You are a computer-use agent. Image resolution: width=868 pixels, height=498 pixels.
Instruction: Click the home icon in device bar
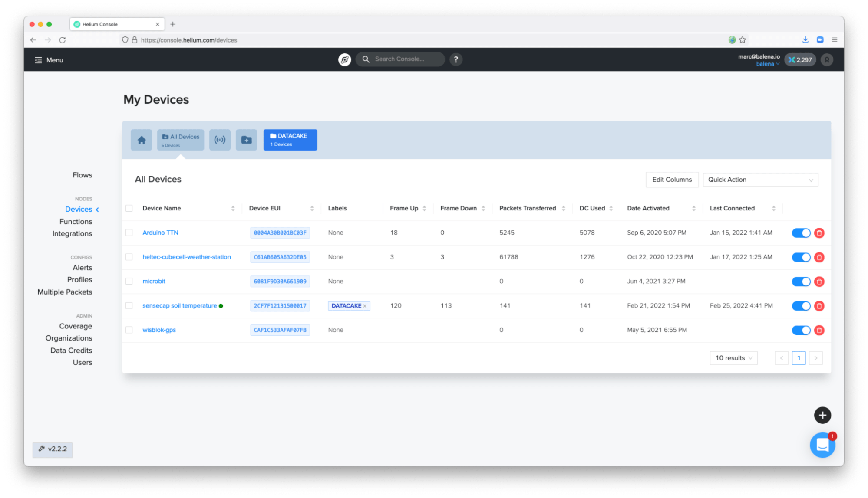pyautogui.click(x=141, y=140)
